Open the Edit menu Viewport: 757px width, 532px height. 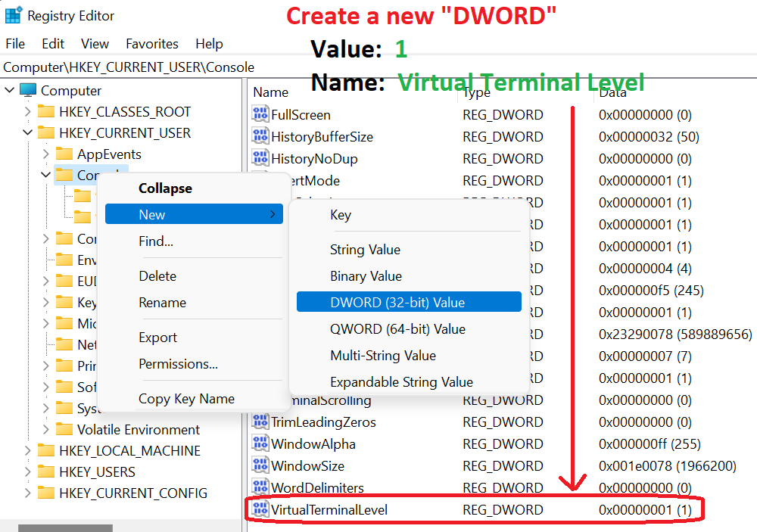[x=53, y=44]
